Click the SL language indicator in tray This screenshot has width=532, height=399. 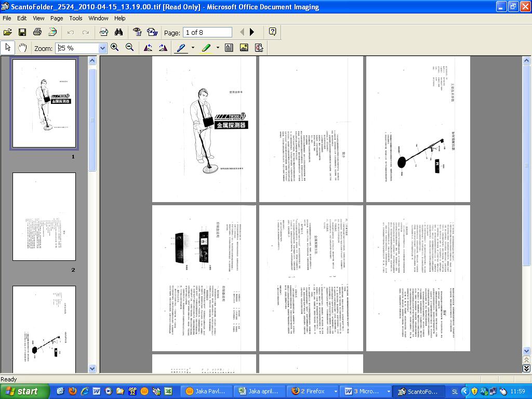pyautogui.click(x=455, y=392)
